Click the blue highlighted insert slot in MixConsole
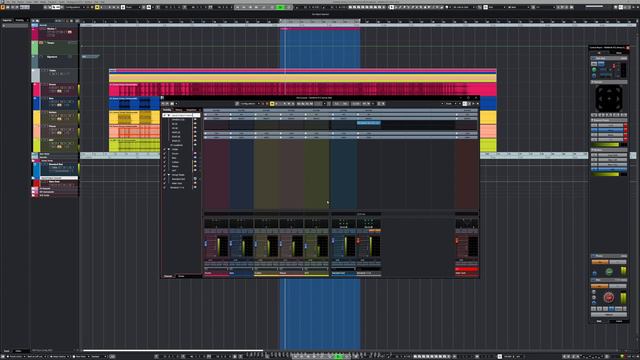Viewport: 640px width, 360px height. (369, 122)
